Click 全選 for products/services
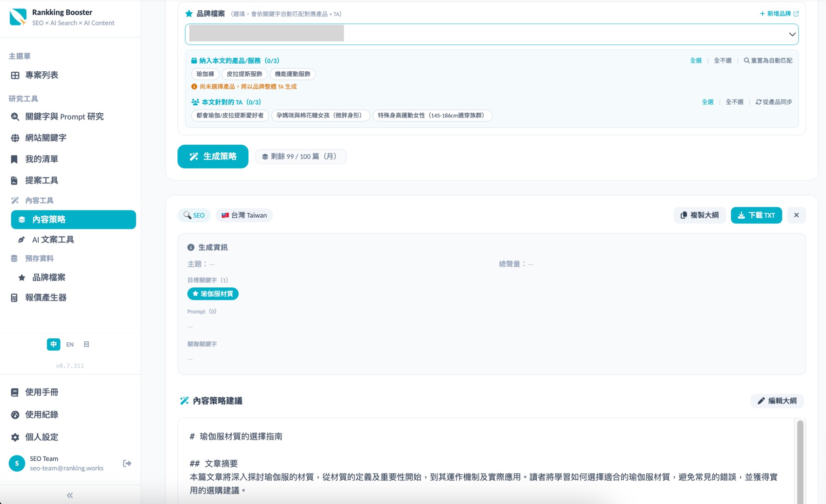 696,60
